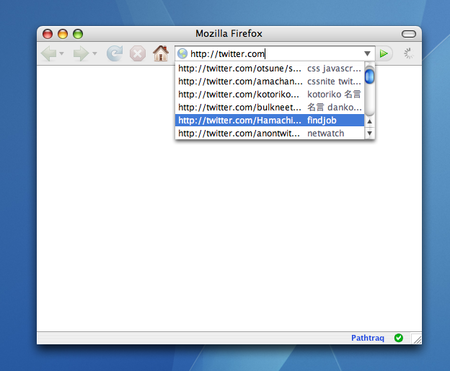
Task: Toggle the address bar history dropdown arrow
Action: (x=367, y=53)
